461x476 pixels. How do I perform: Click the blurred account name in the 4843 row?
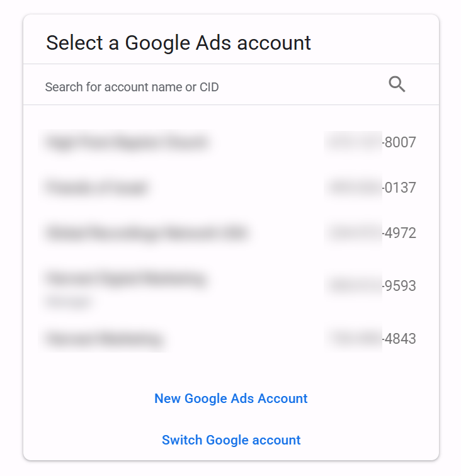pyautogui.click(x=104, y=339)
